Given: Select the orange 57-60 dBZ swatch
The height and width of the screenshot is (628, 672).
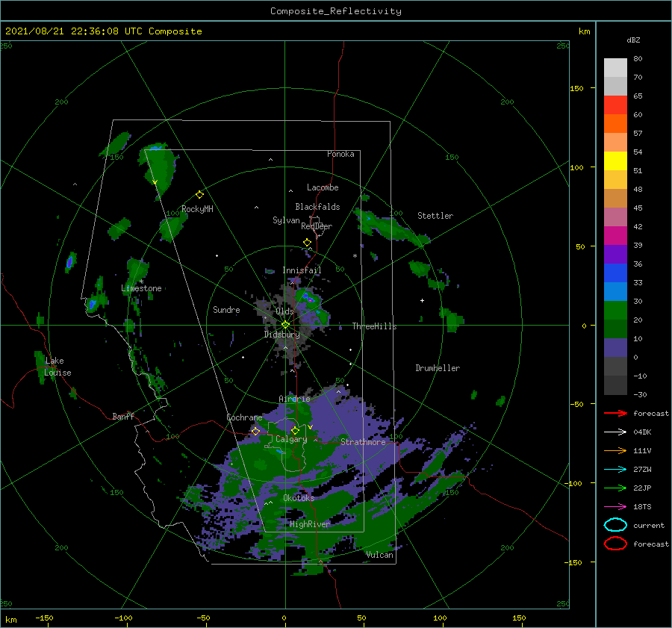Looking at the screenshot, I should point(615,124).
